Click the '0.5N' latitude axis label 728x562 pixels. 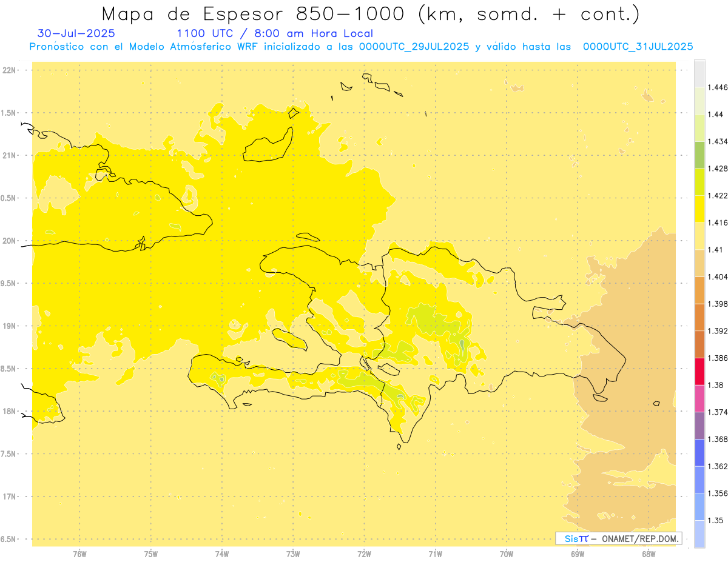(x=9, y=198)
